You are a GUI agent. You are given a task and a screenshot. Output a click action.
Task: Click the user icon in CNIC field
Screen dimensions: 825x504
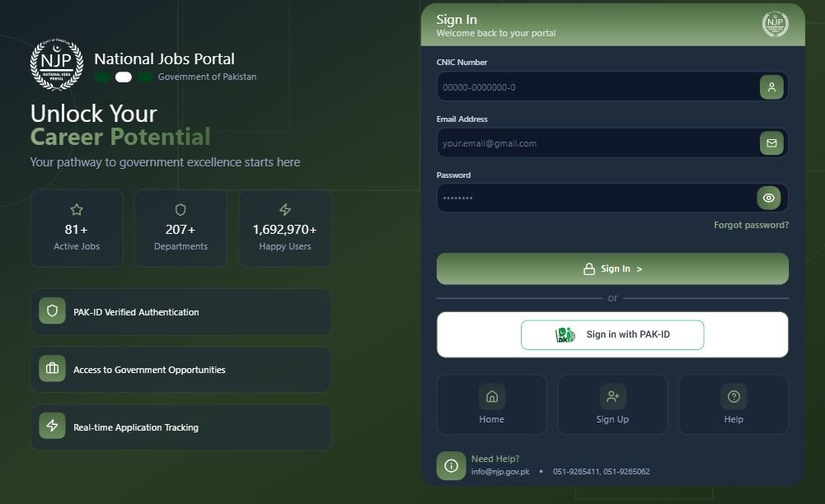(x=771, y=87)
